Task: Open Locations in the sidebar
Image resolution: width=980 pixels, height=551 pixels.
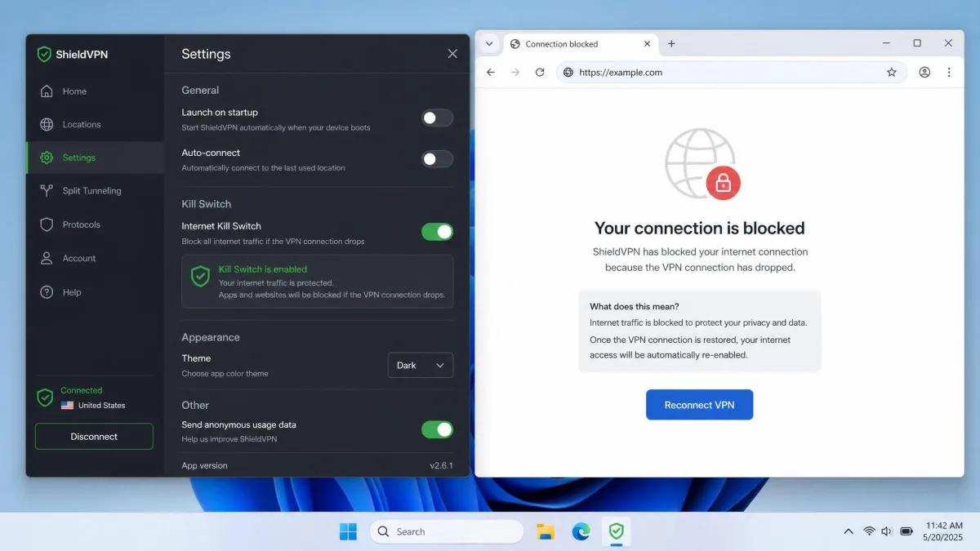Action: pos(95,125)
